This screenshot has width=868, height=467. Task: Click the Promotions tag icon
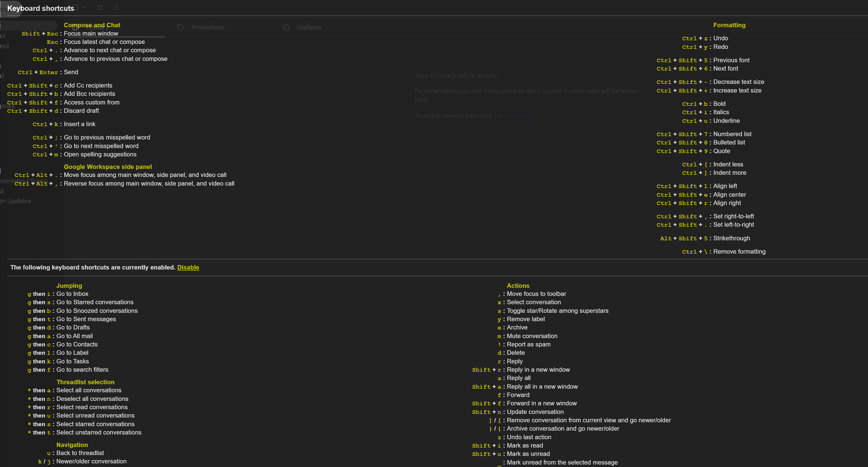[x=181, y=27]
